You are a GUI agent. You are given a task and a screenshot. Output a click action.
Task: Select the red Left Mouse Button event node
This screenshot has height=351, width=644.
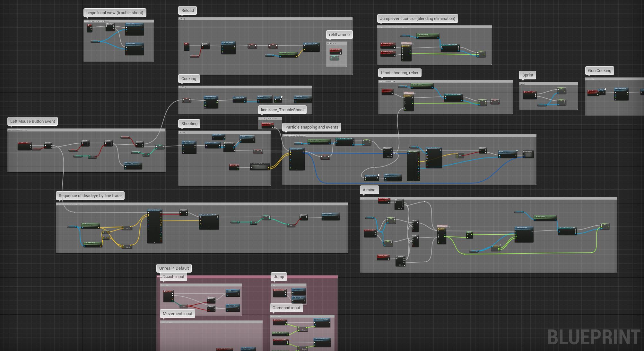tap(25, 146)
